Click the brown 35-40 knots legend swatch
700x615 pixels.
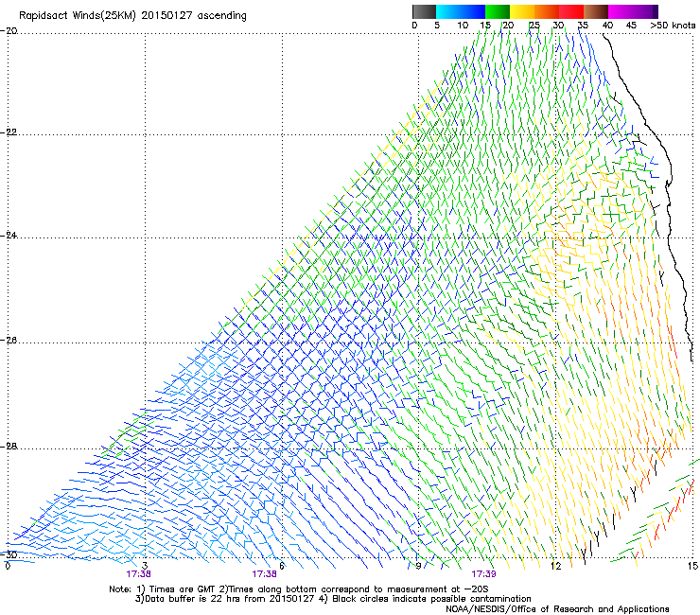[x=596, y=11]
